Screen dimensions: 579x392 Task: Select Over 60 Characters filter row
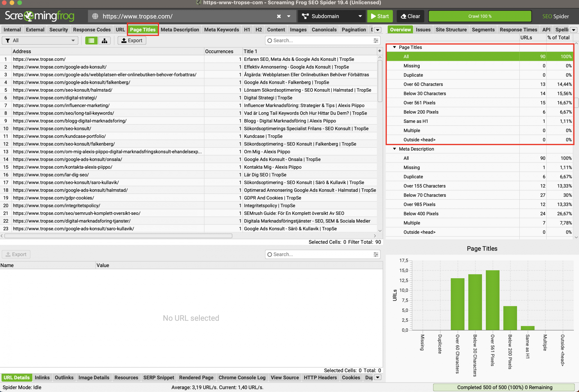(479, 84)
